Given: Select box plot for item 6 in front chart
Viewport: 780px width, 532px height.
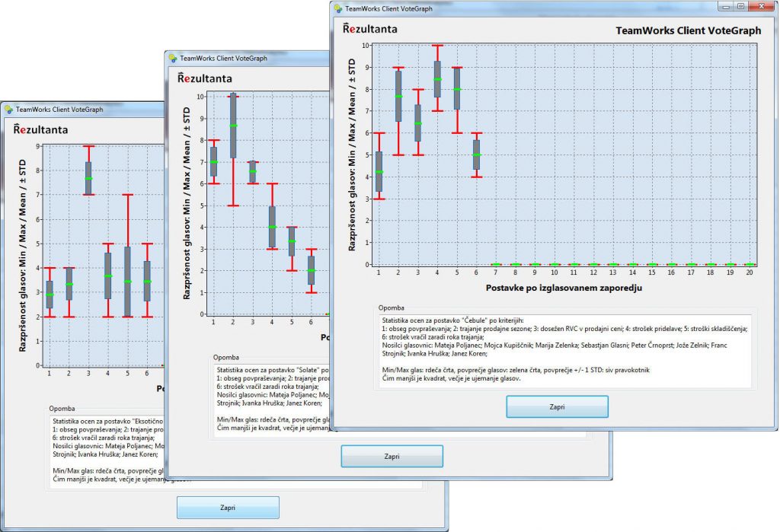Looking at the screenshot, I should (x=477, y=155).
